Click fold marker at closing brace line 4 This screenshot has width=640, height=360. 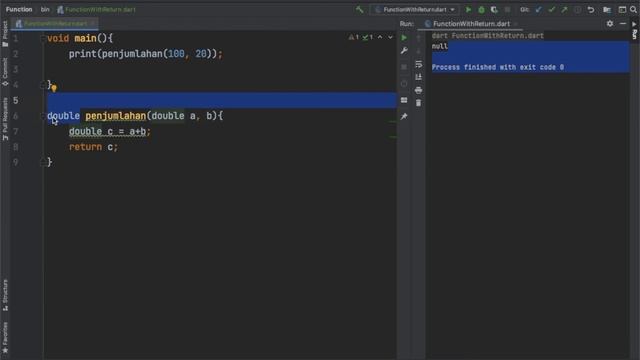coord(42,85)
